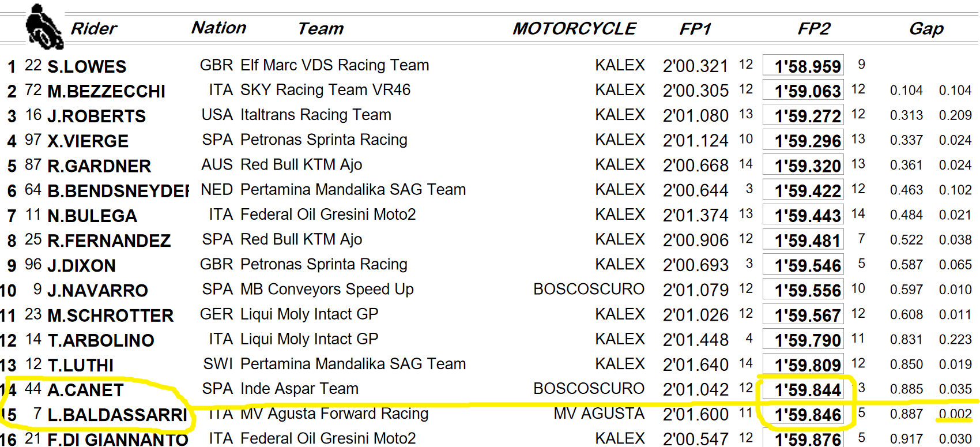Click the fastest FP2 time 1'58.959
The height and width of the screenshot is (447, 980).
pos(807,66)
